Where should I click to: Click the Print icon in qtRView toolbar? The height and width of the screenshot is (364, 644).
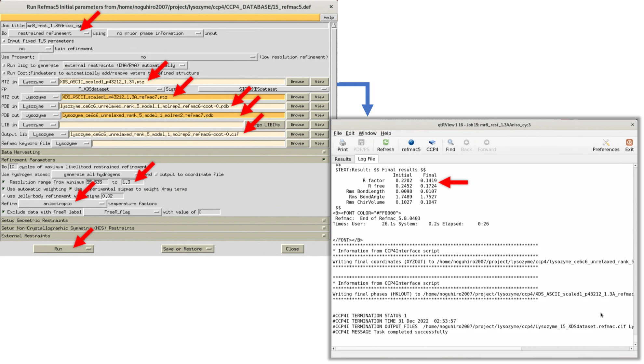pyautogui.click(x=342, y=142)
